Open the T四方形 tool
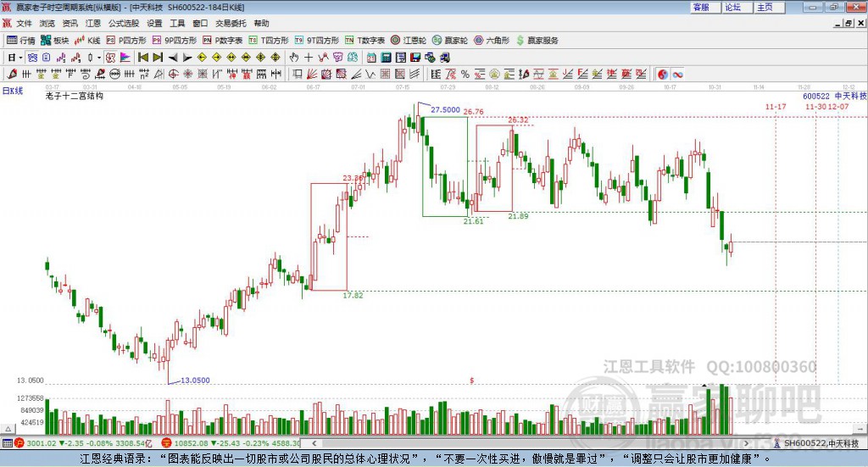 (x=269, y=41)
